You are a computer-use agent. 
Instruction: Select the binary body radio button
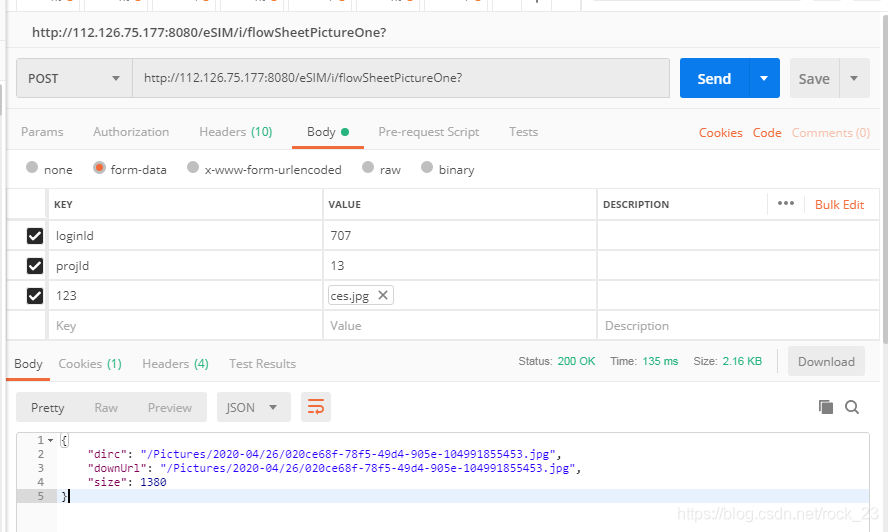pos(427,168)
